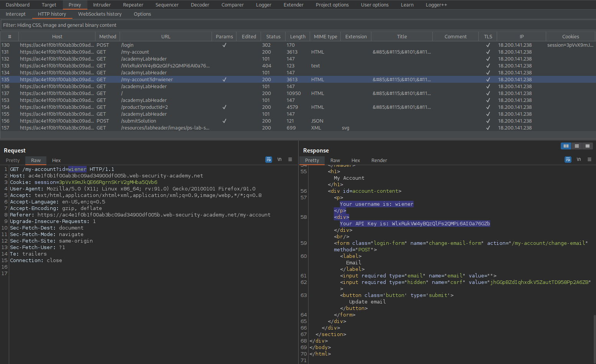The image size is (596, 364).
Task: Sort history by Host column header
Action: [x=57, y=37]
